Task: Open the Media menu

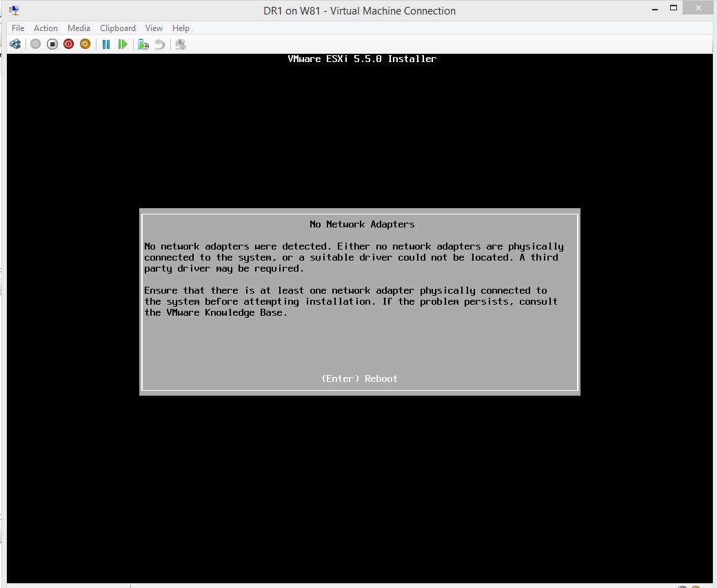Action: click(79, 28)
